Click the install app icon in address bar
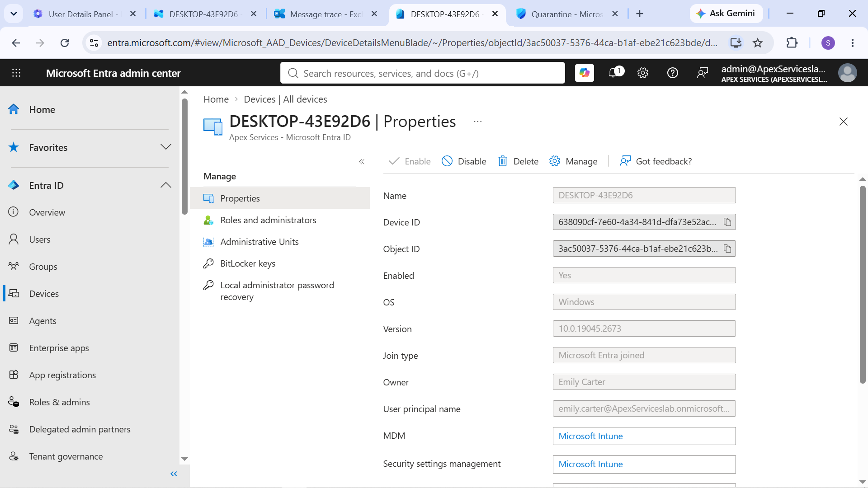Screen dimensions: 868x488 (x=736, y=43)
